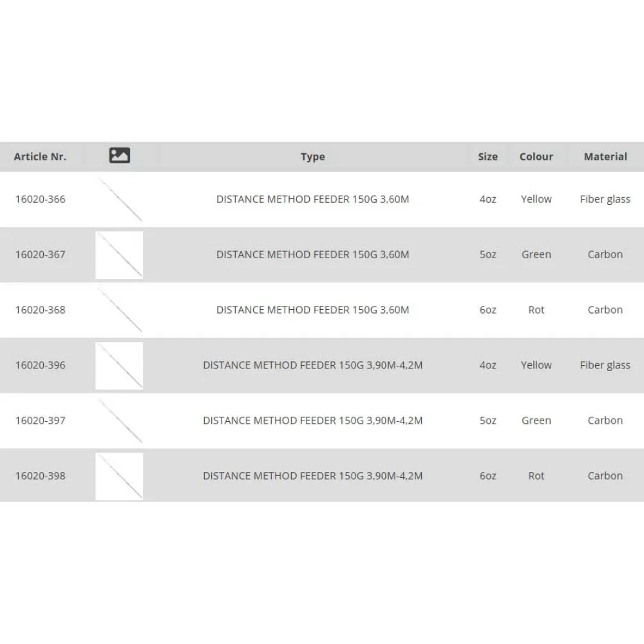
Task: Click the Type column header
Action: coord(313,156)
